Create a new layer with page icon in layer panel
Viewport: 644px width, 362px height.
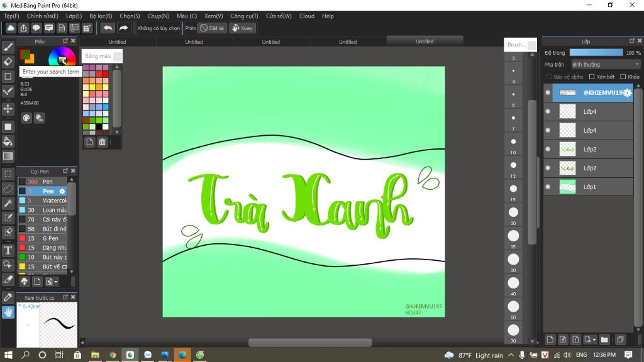click(550, 339)
